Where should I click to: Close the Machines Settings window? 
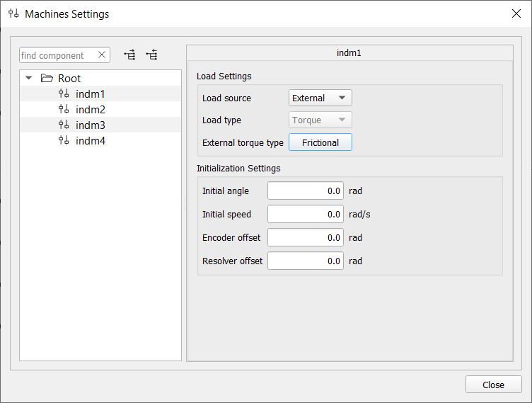516,13
